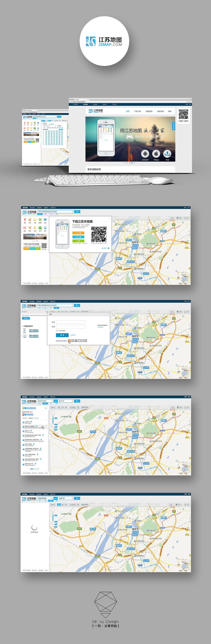Select the 电影院 cinema icon in download-popup screen
Viewport: 211px width, 644px height.
pos(40,220)
